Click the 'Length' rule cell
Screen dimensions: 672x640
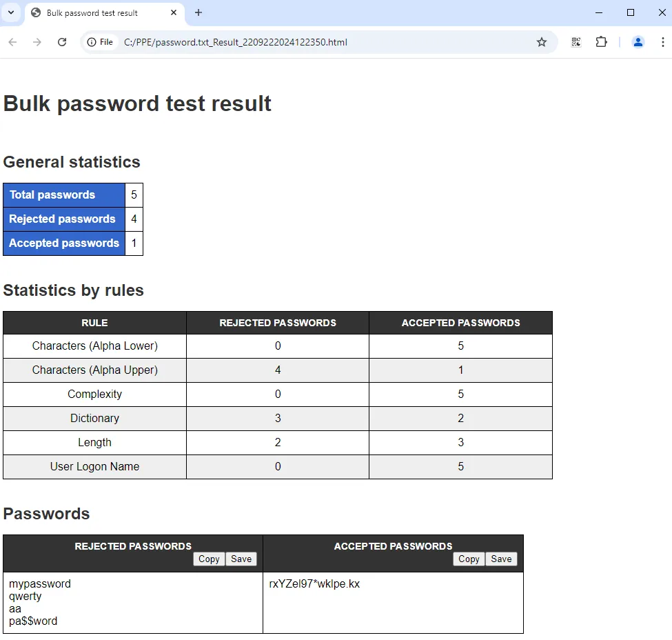tap(94, 443)
